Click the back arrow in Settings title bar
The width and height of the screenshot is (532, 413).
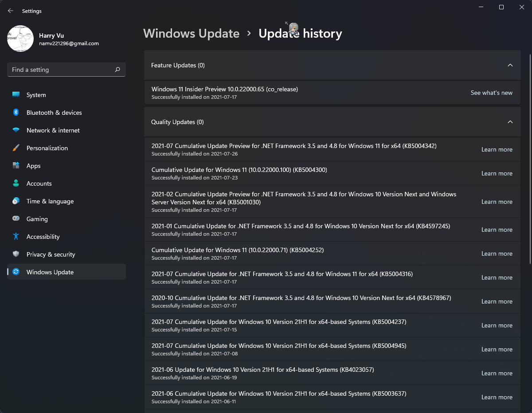(x=11, y=11)
